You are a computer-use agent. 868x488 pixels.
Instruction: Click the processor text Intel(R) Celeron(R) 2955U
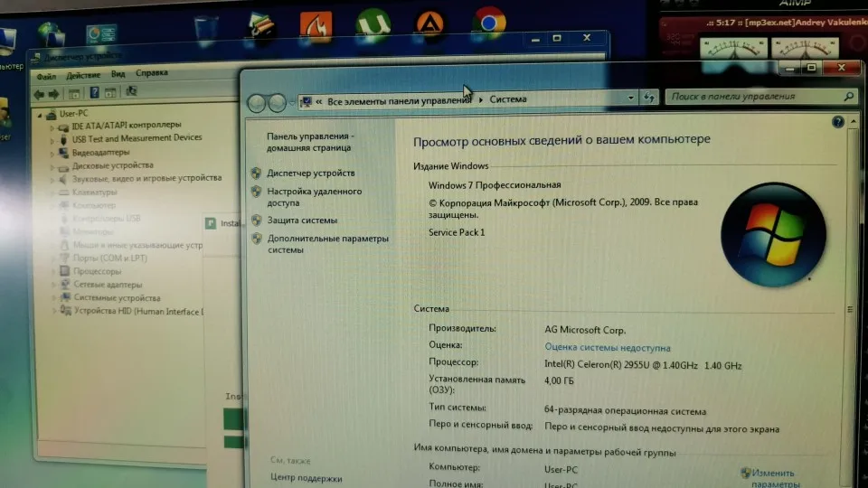(643, 365)
